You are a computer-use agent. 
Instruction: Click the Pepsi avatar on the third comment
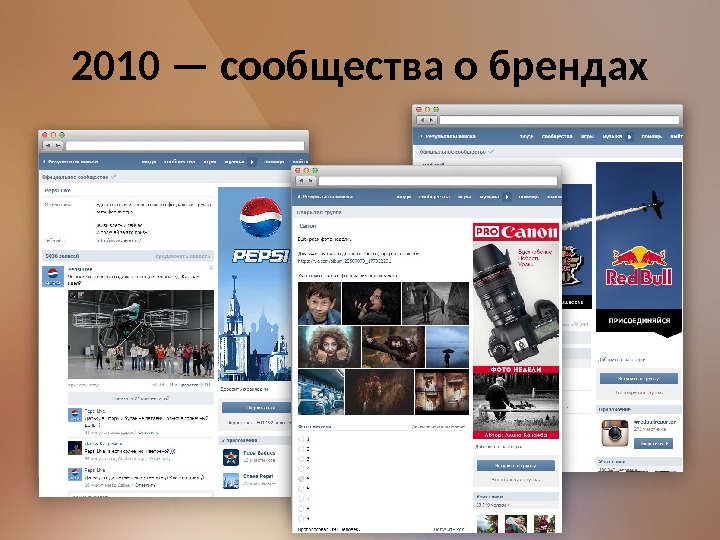click(x=75, y=474)
